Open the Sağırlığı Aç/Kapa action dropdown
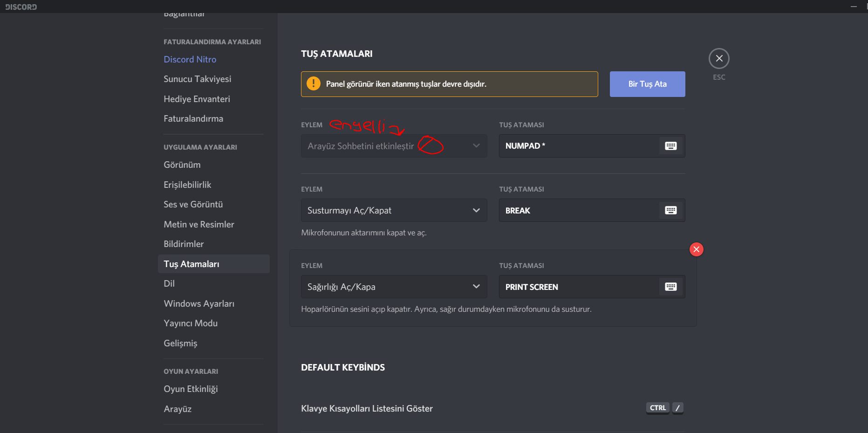The width and height of the screenshot is (868, 433). (476, 287)
